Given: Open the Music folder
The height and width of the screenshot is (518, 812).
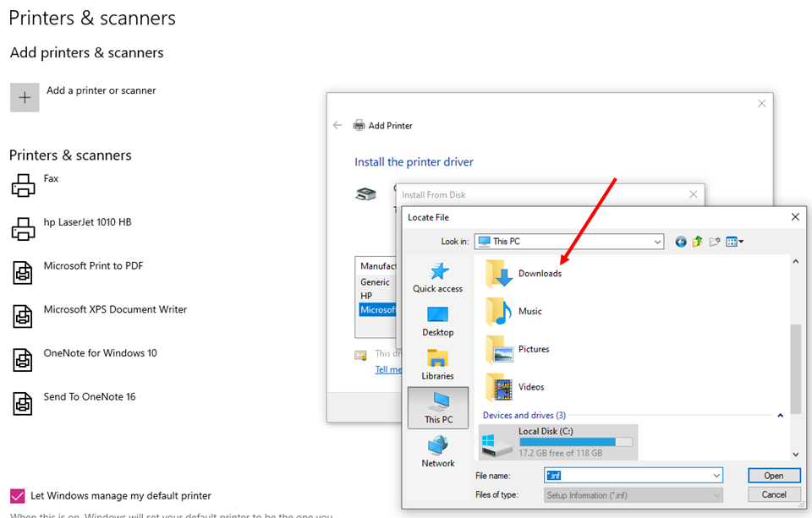Looking at the screenshot, I should coord(513,311).
